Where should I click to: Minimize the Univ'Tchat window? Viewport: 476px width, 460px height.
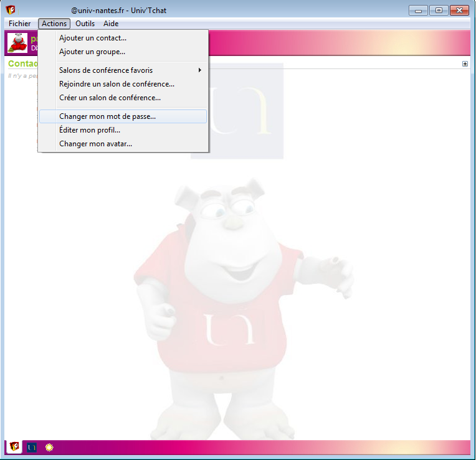tap(417, 10)
